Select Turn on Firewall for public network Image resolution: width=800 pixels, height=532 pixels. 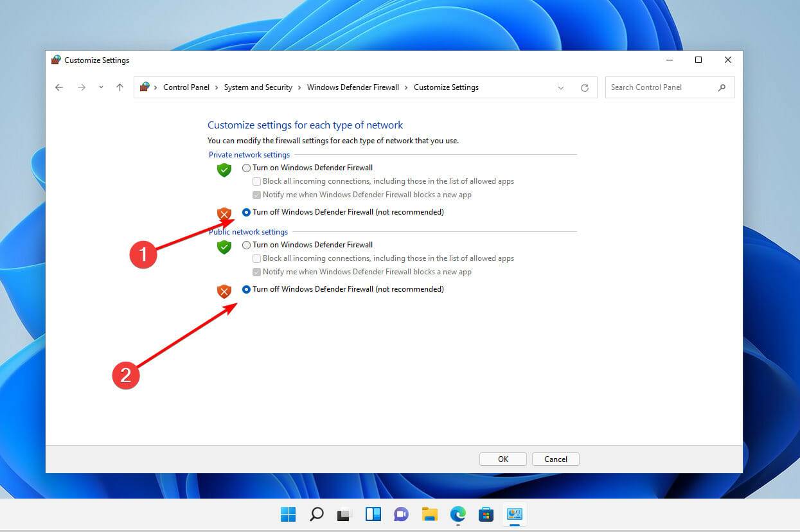(246, 245)
